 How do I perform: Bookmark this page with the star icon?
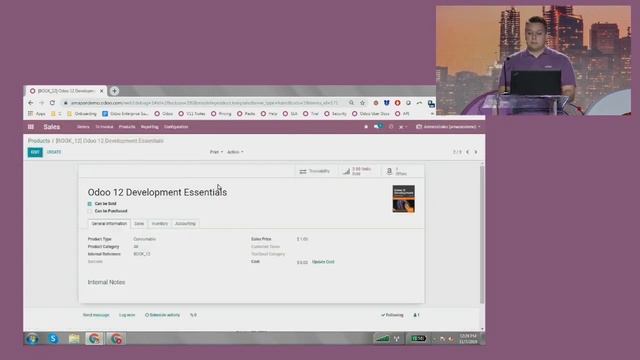coord(362,103)
